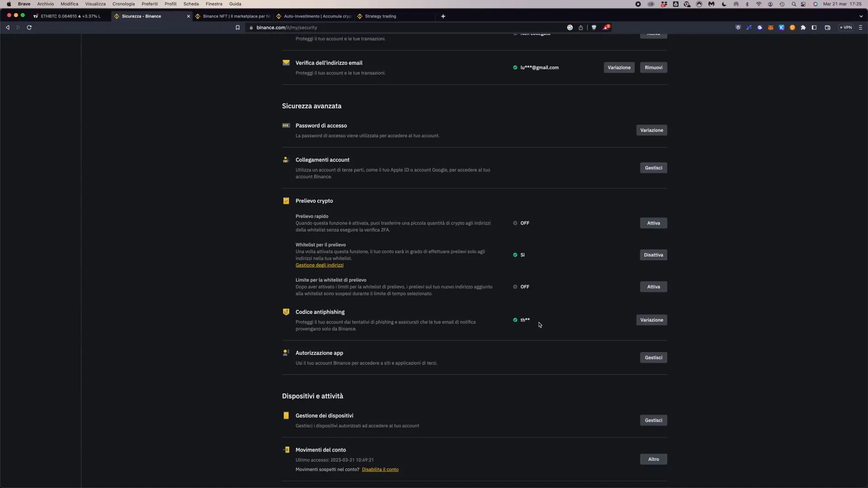
Task: Open Archivio menu in menu bar
Action: tap(46, 4)
